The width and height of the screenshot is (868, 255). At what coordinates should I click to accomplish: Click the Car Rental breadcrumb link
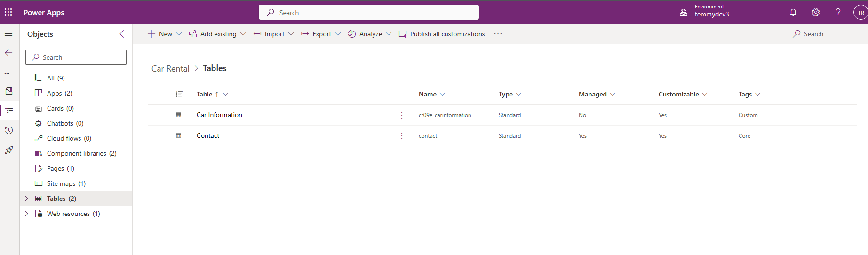170,69
